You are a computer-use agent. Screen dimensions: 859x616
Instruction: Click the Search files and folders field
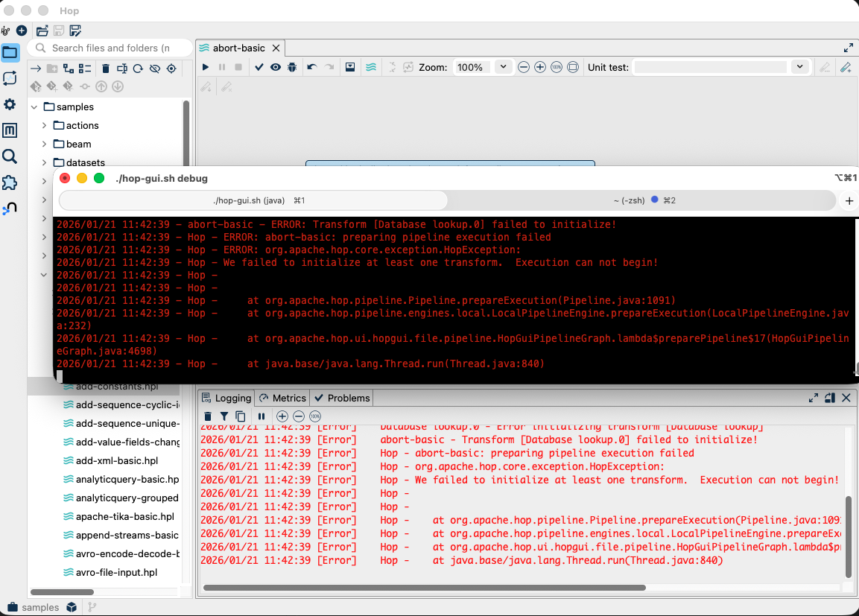tap(110, 48)
